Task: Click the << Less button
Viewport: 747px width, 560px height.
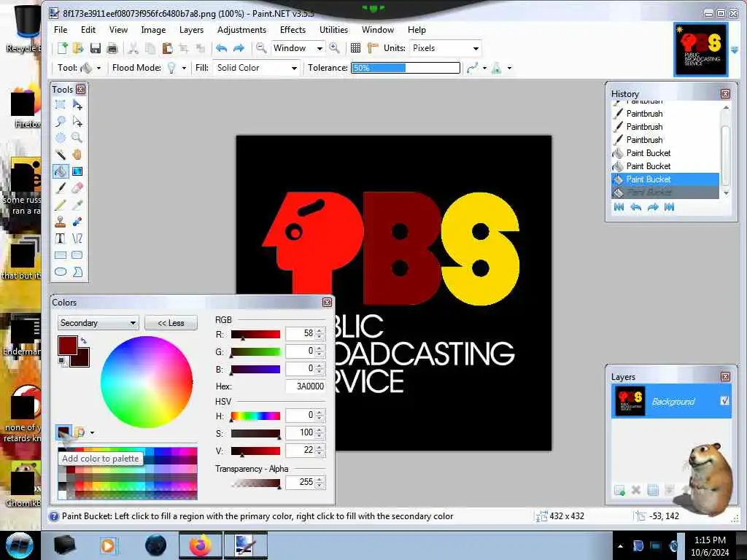Action: pyautogui.click(x=171, y=323)
